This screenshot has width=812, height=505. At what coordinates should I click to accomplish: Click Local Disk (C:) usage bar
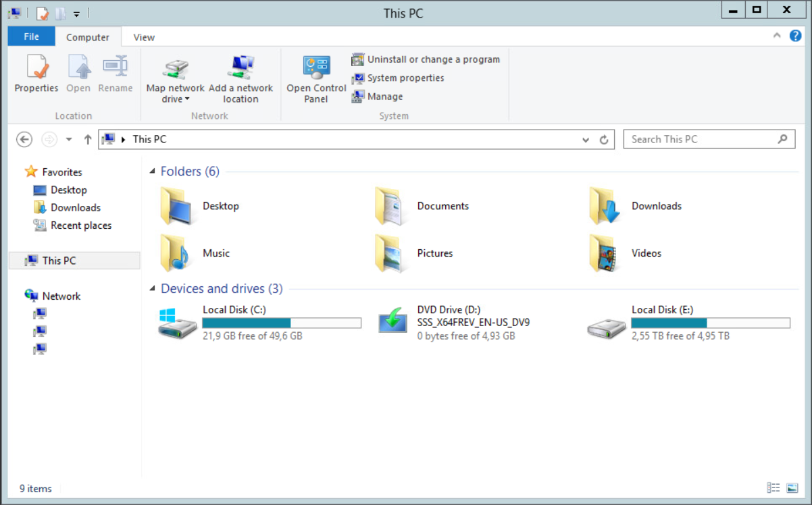coord(282,323)
